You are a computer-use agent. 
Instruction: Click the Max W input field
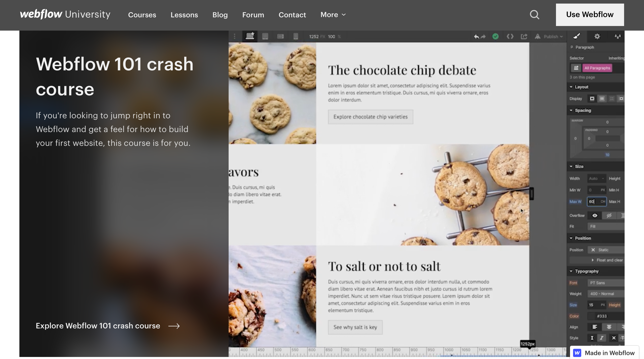597,201
